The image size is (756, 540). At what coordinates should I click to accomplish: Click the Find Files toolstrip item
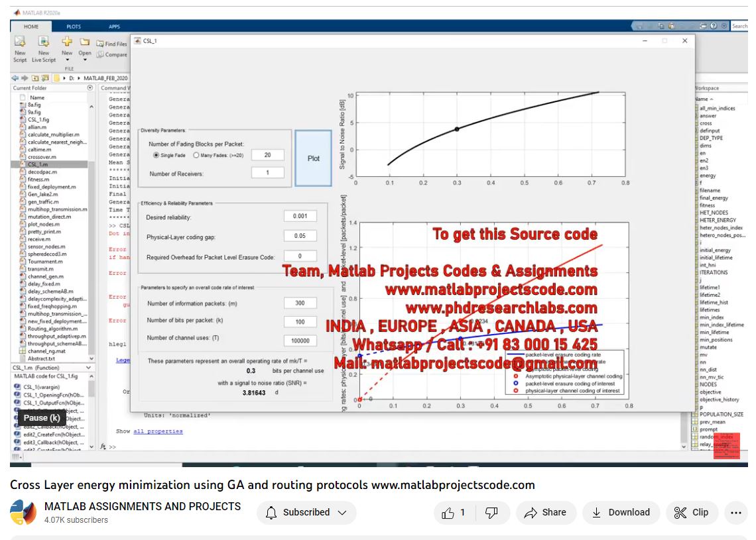112,44
